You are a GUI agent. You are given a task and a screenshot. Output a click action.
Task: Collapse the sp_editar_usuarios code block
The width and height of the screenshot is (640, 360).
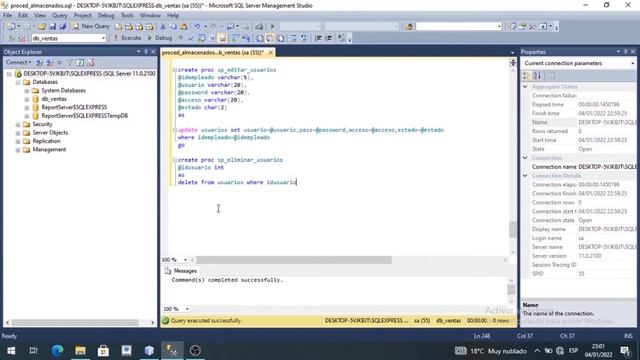pos(174,70)
